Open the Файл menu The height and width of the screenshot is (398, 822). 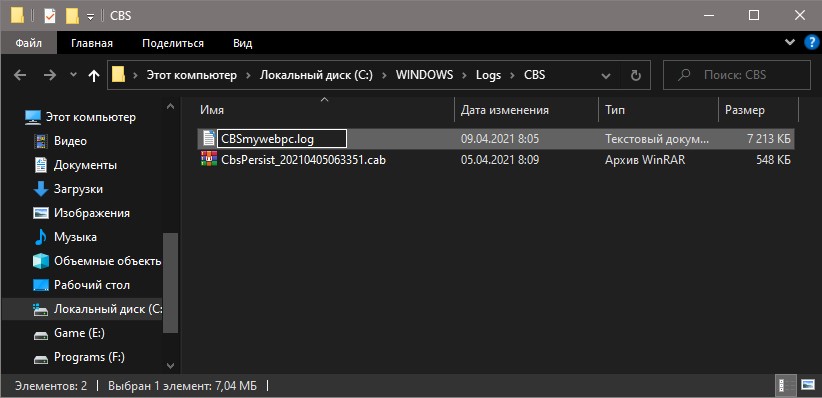tap(28, 43)
